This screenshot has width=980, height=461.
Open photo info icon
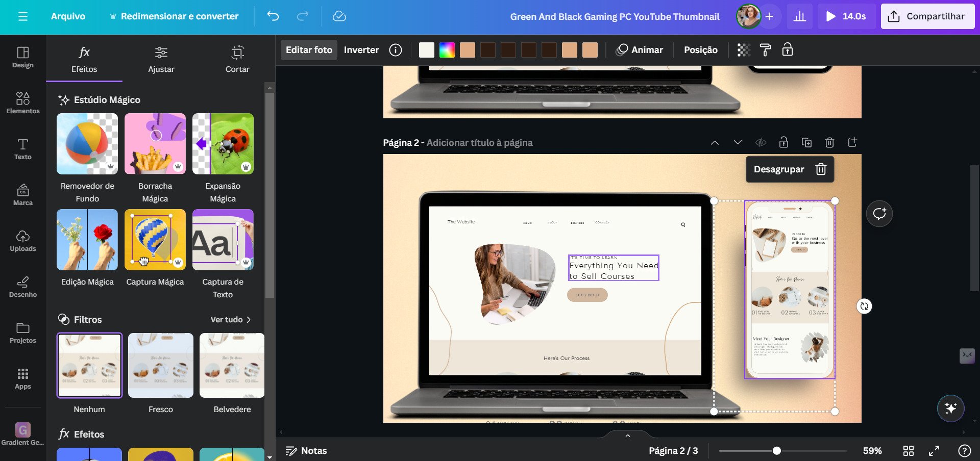point(396,50)
